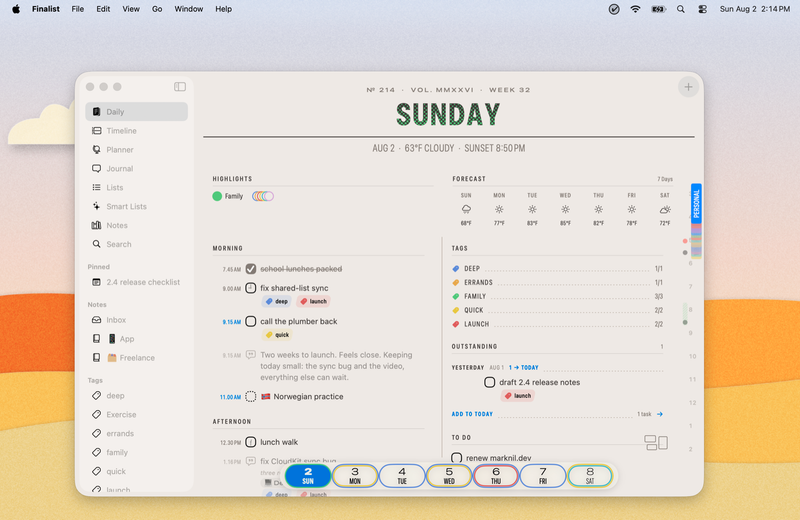This screenshot has height=520, width=800.
Task: Click the Notes book icon
Action: pos(96,225)
